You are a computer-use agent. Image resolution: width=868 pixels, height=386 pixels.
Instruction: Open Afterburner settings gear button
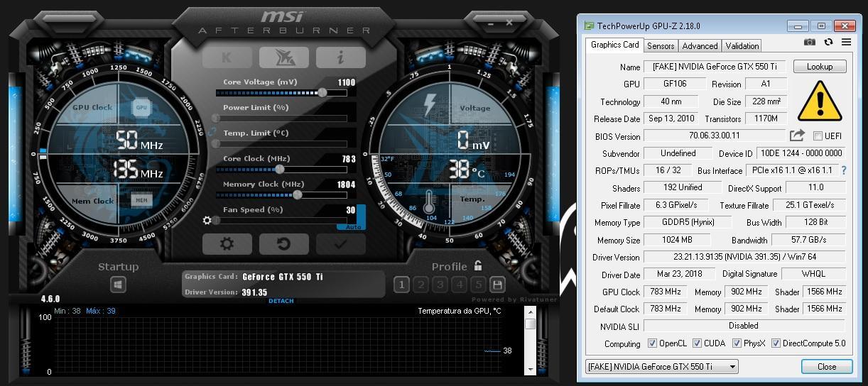click(227, 244)
